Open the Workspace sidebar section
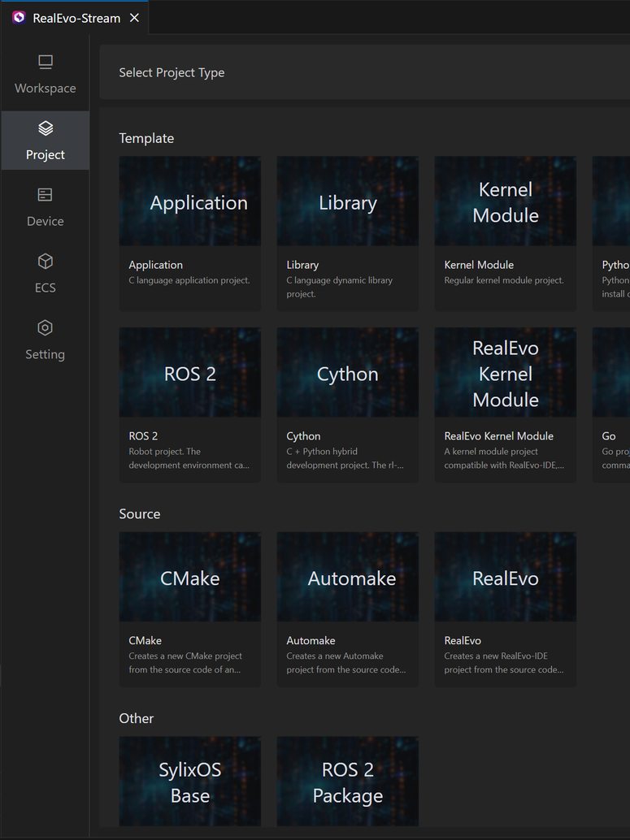Screen dimensions: 630x840 pos(45,75)
